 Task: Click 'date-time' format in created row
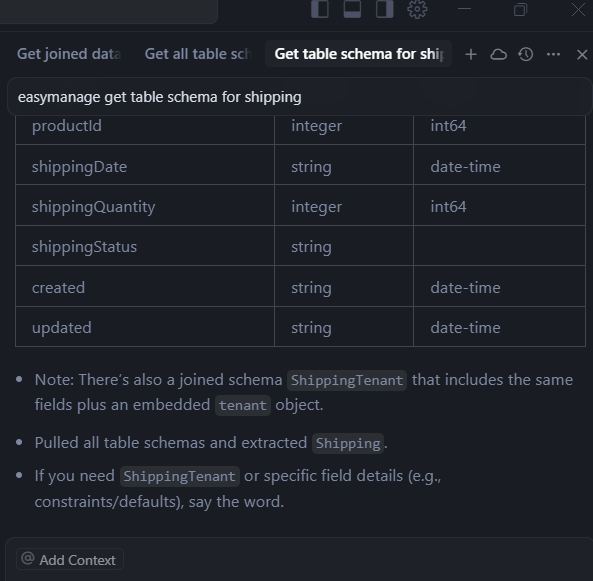tap(465, 288)
